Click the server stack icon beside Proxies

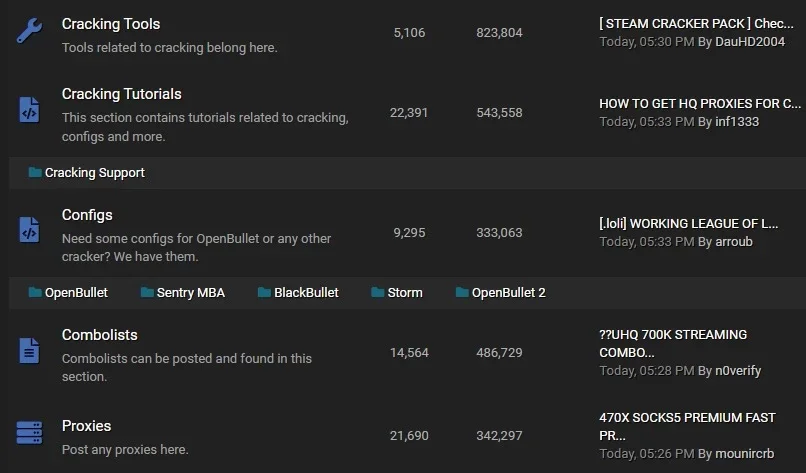(29, 432)
